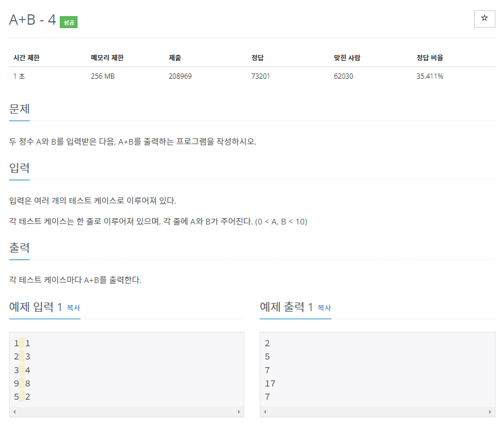Click left scroll arrow of example input box
Screen dimensions: 504x426
[x=14, y=412]
